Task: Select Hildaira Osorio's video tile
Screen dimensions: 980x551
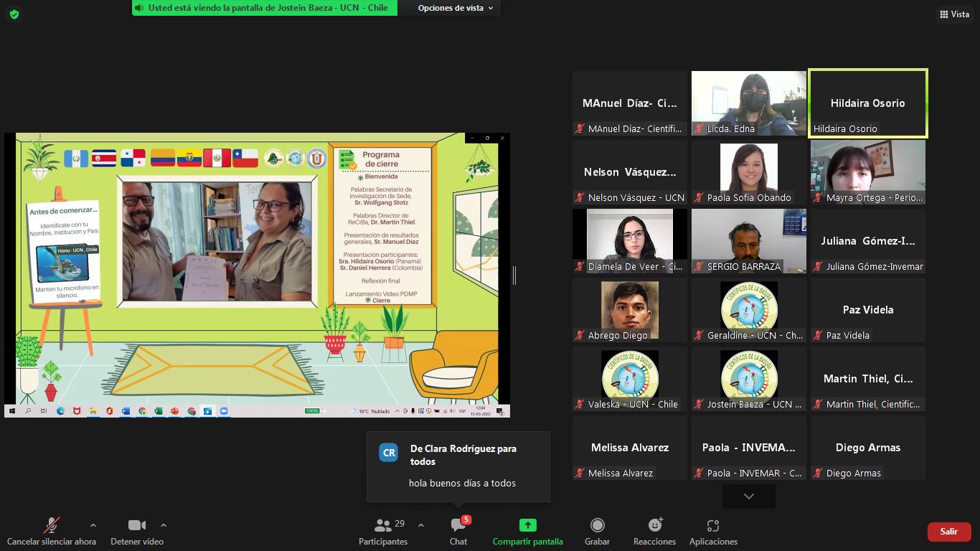Action: click(x=867, y=103)
